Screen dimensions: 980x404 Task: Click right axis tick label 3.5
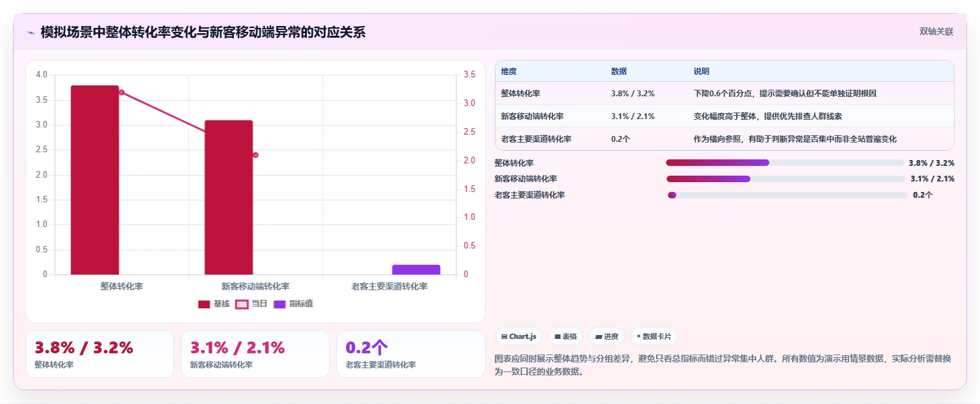pyautogui.click(x=470, y=75)
